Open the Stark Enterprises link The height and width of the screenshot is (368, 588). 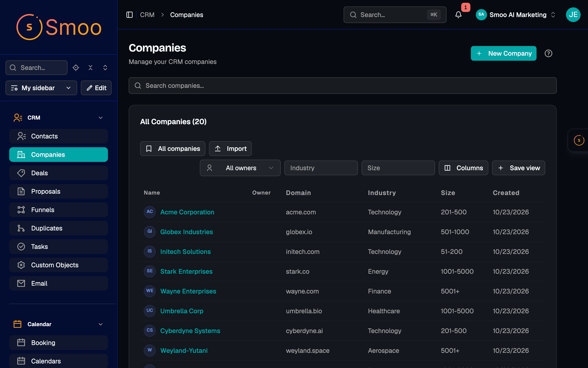coord(186,271)
